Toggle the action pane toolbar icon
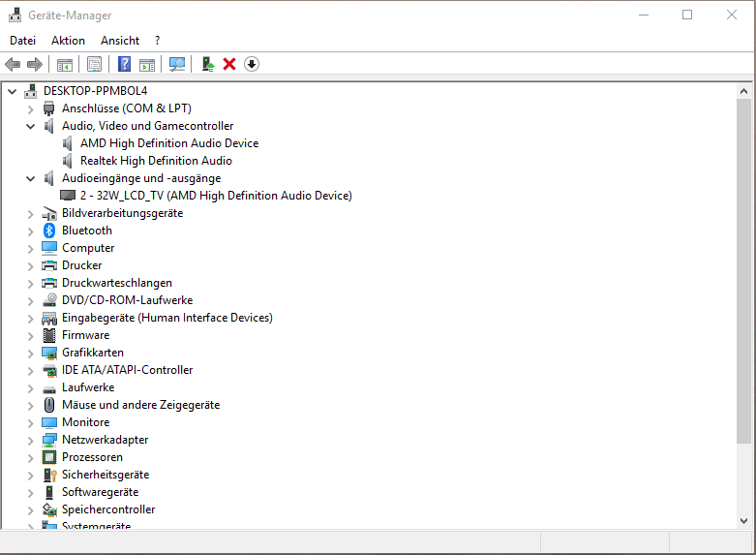This screenshot has width=756, height=555. 147,64
